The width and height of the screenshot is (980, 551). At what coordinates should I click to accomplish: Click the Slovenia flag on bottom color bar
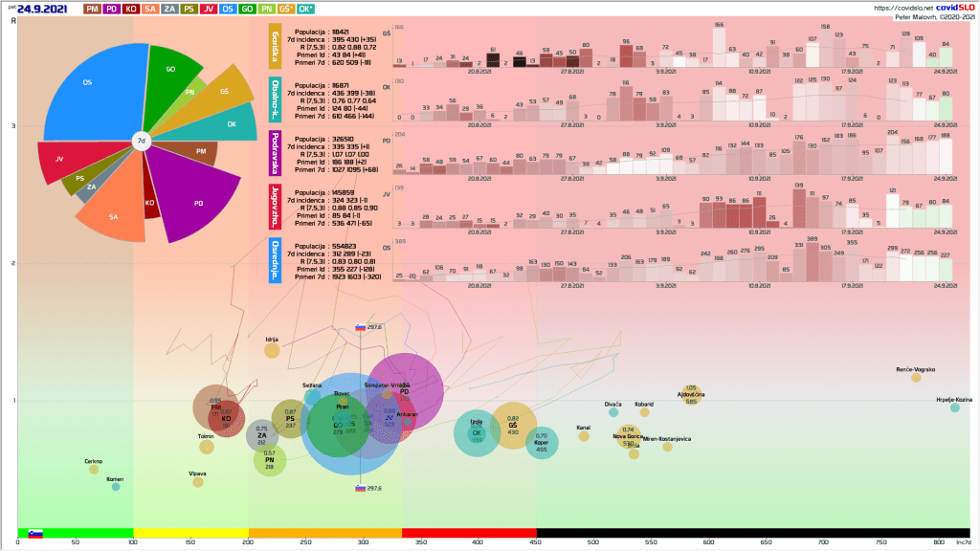point(35,533)
